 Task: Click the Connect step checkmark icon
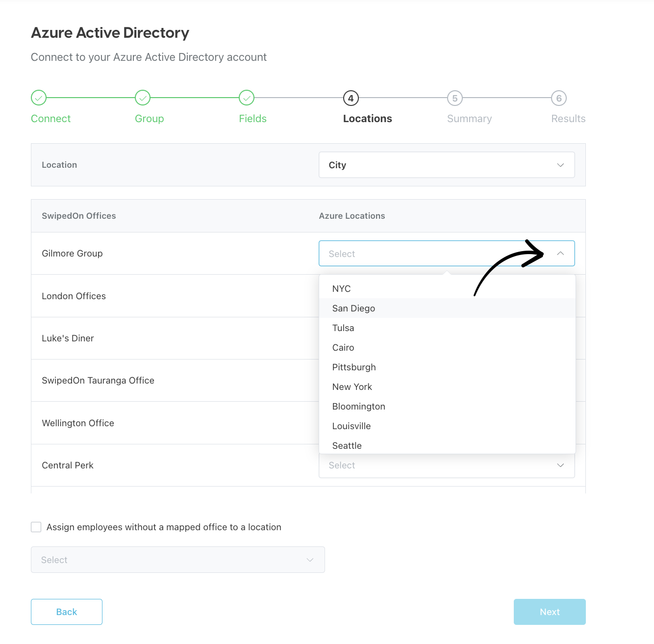click(x=39, y=98)
